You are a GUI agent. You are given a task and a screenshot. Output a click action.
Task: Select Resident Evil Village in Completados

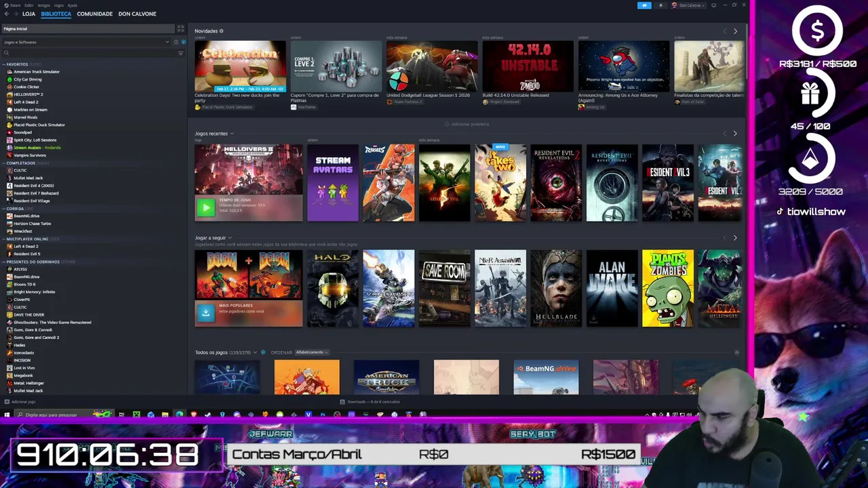coord(31,201)
